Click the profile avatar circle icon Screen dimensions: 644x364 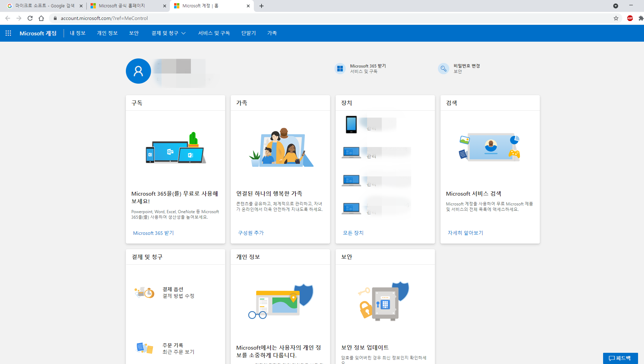138,71
